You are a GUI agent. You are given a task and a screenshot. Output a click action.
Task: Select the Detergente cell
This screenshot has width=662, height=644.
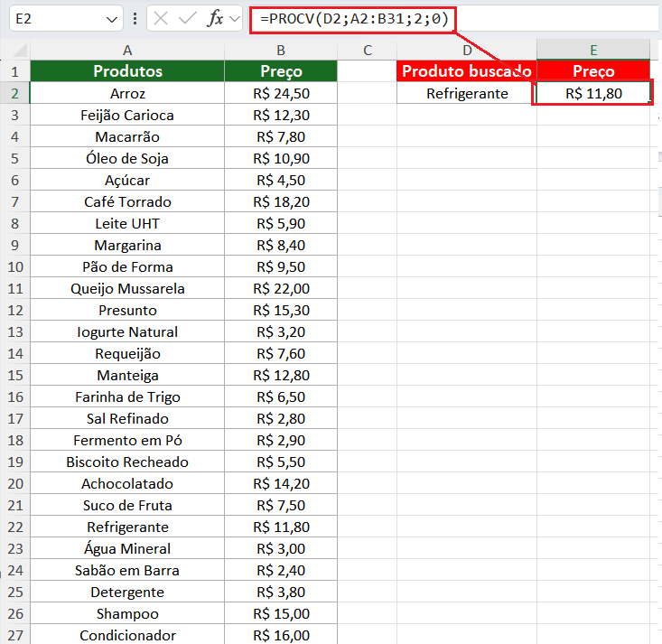coord(127,592)
